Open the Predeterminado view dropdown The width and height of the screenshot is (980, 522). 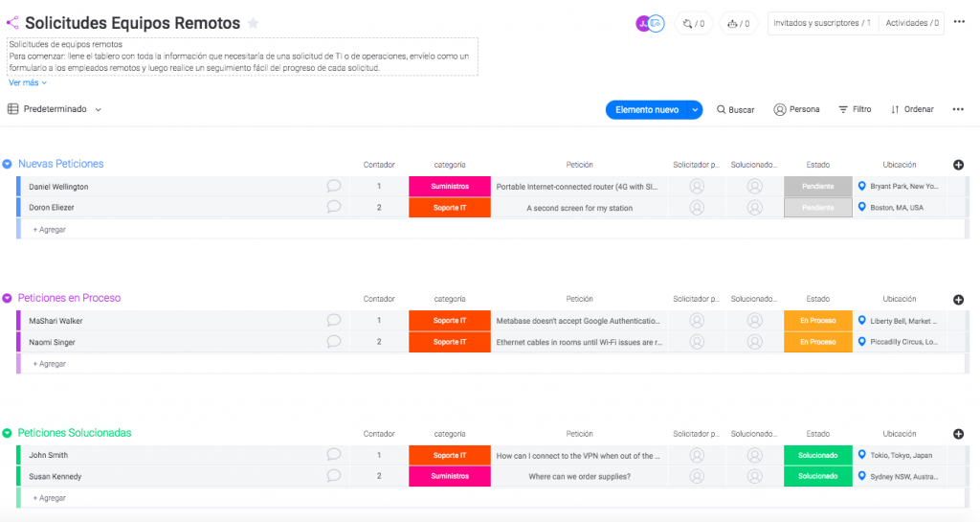[55, 109]
